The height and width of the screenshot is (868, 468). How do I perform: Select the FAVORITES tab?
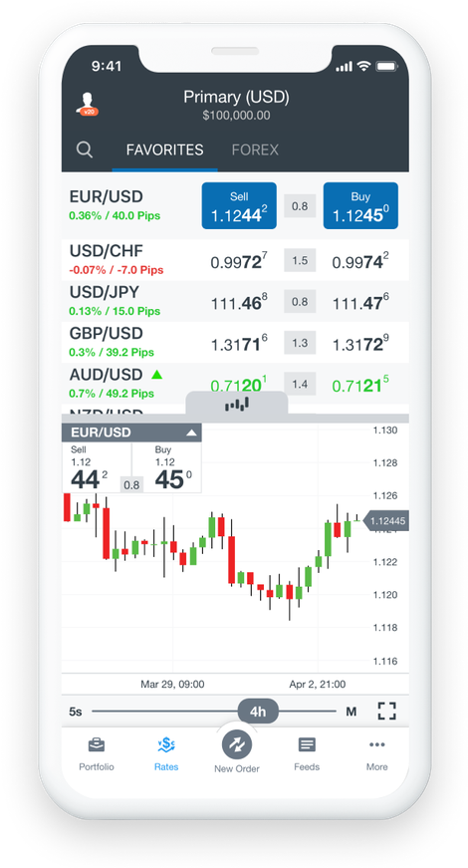(x=165, y=150)
